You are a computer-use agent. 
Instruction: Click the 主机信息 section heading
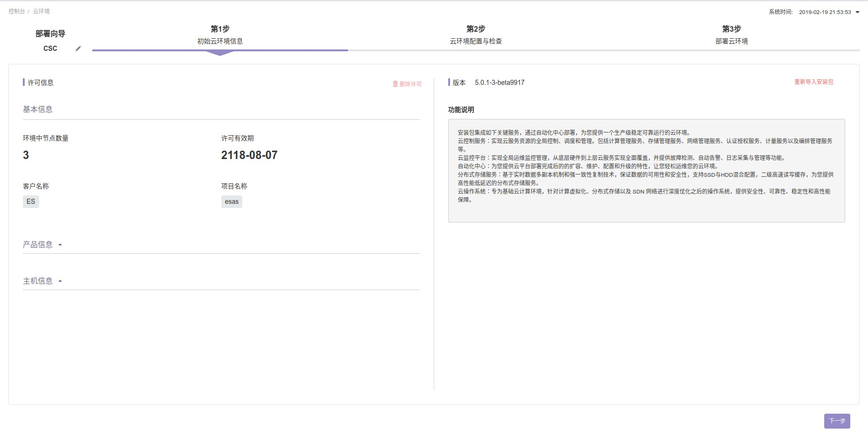[x=38, y=281]
